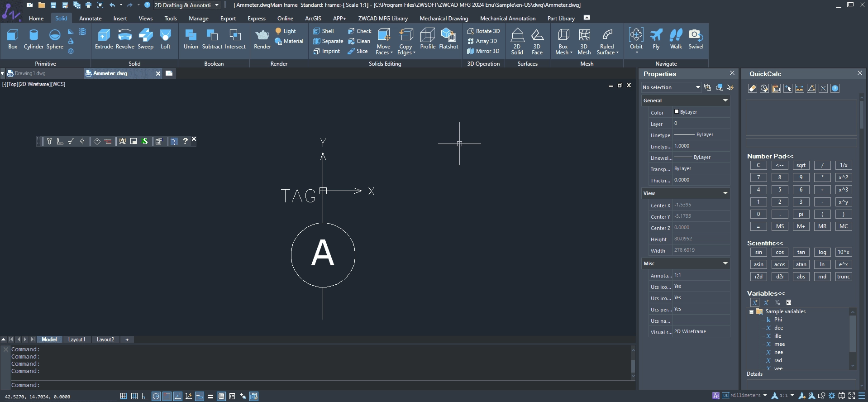Viewport: 868px width, 402px height.
Task: Create a 3D Face surface
Action: [x=537, y=42]
